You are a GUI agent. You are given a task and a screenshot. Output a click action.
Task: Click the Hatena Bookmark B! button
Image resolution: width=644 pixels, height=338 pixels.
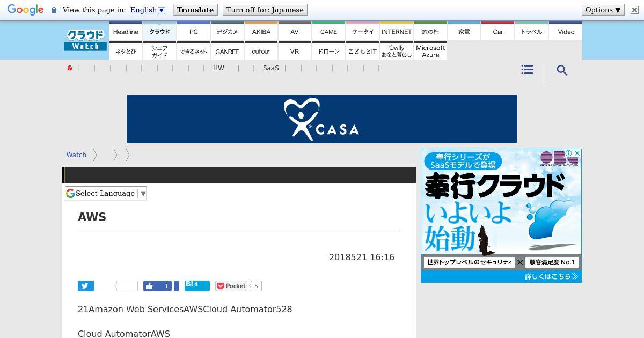[x=197, y=285]
